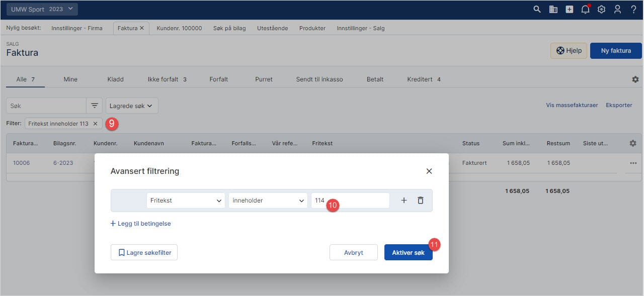
Task: Click the search magnifier icon in top bar
Action: coord(537,9)
